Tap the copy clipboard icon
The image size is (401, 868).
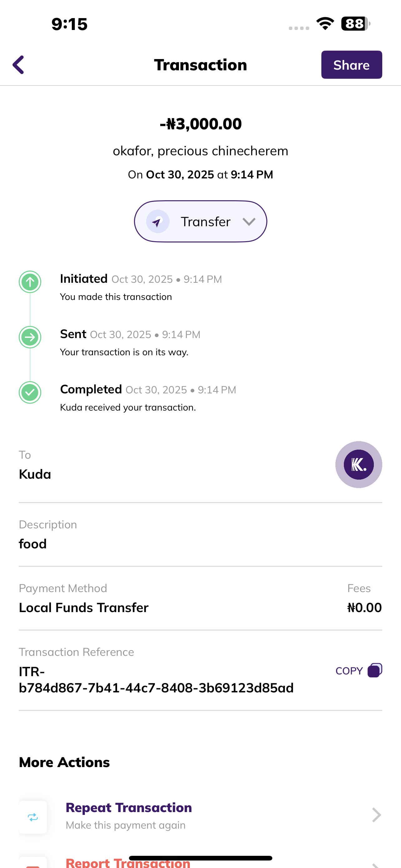coord(375,670)
